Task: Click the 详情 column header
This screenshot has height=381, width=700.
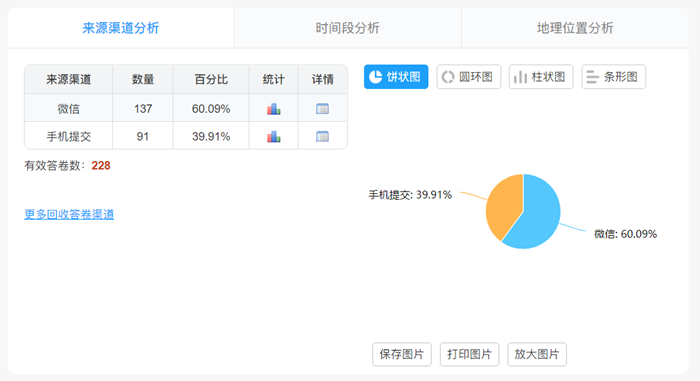Action: pyautogui.click(x=323, y=80)
